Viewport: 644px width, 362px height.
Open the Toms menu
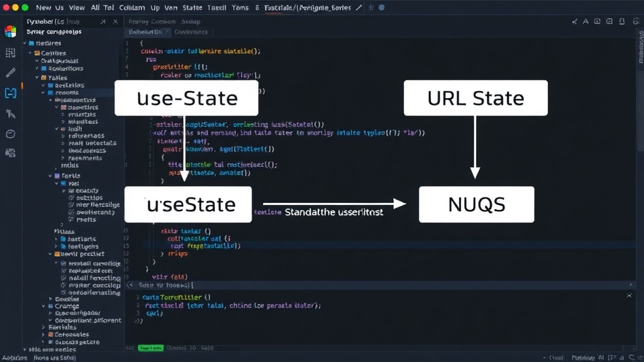click(x=240, y=8)
